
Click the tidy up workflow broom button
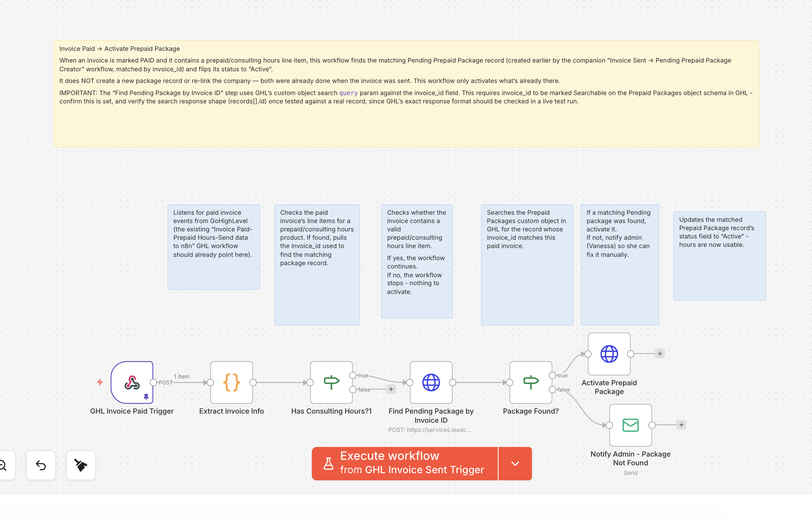coord(81,465)
